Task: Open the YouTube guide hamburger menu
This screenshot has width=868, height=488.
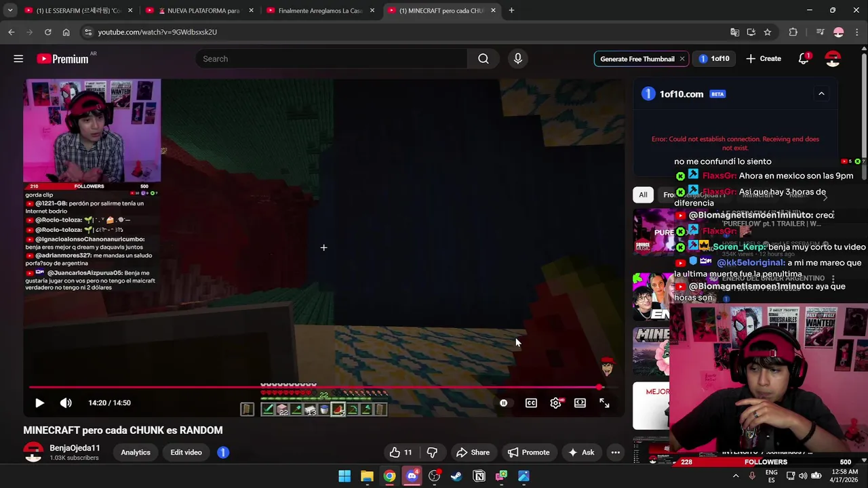Action: coord(18,59)
